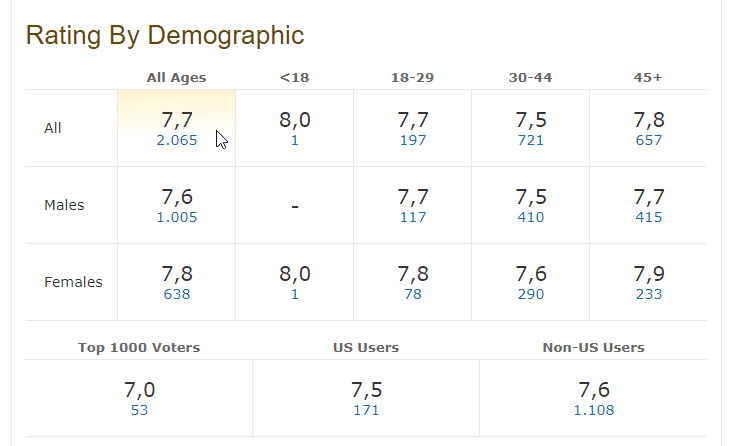Click the under-18 vote count in Females row
Viewport: 738px width, 446px height.
(295, 295)
